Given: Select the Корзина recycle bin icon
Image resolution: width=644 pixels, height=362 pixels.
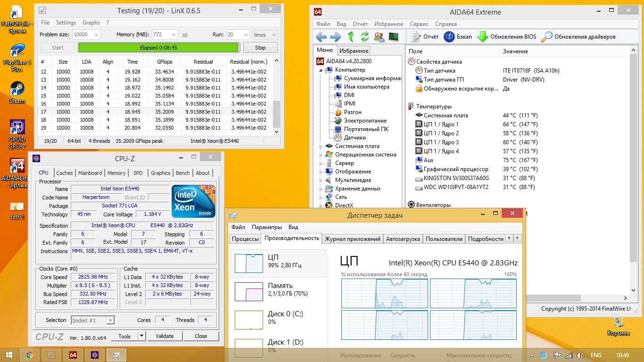Looking at the screenshot, I should (619, 326).
